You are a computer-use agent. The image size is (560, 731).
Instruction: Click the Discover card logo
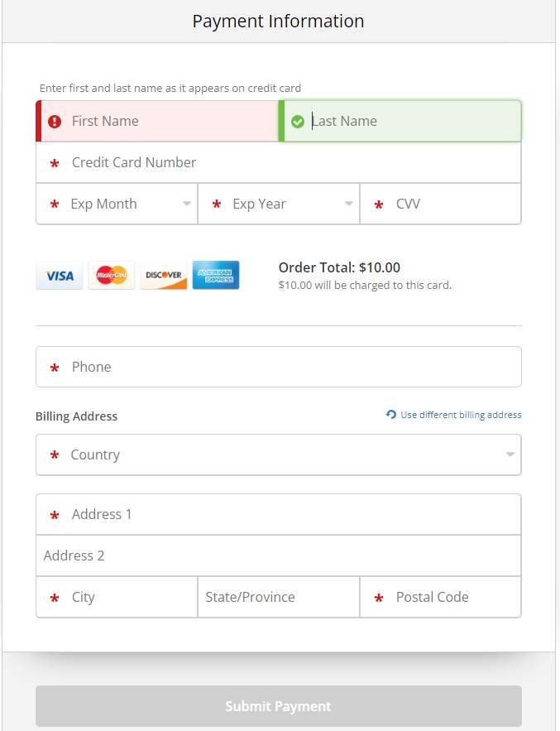(164, 276)
